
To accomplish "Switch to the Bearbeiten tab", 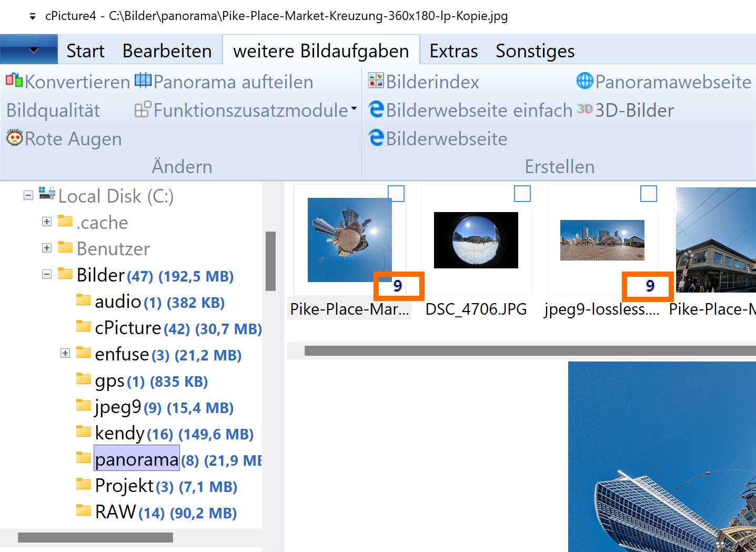I will (x=167, y=51).
